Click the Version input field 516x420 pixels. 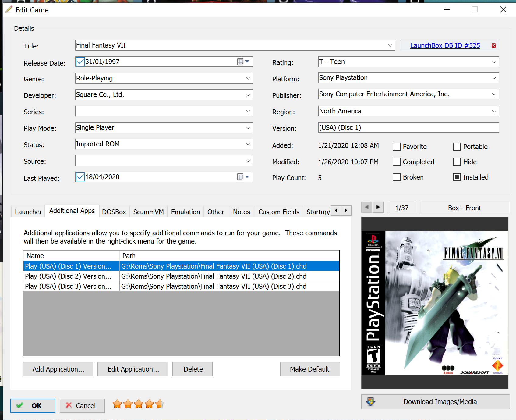tap(408, 127)
